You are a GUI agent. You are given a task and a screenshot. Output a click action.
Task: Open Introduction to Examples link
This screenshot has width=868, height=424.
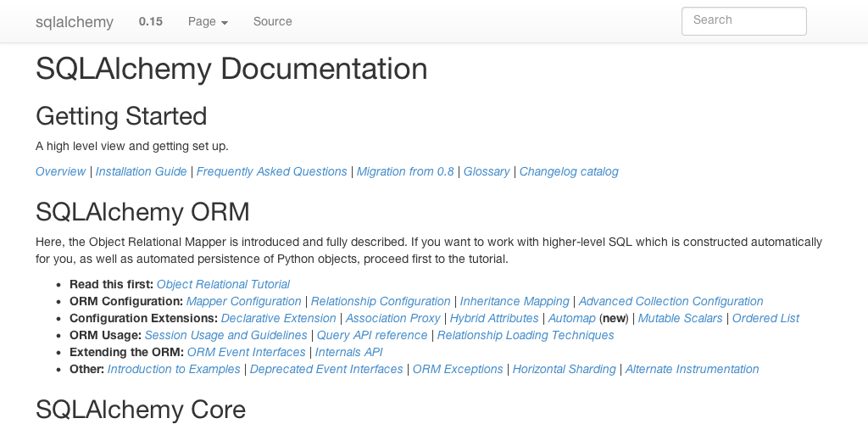point(174,369)
